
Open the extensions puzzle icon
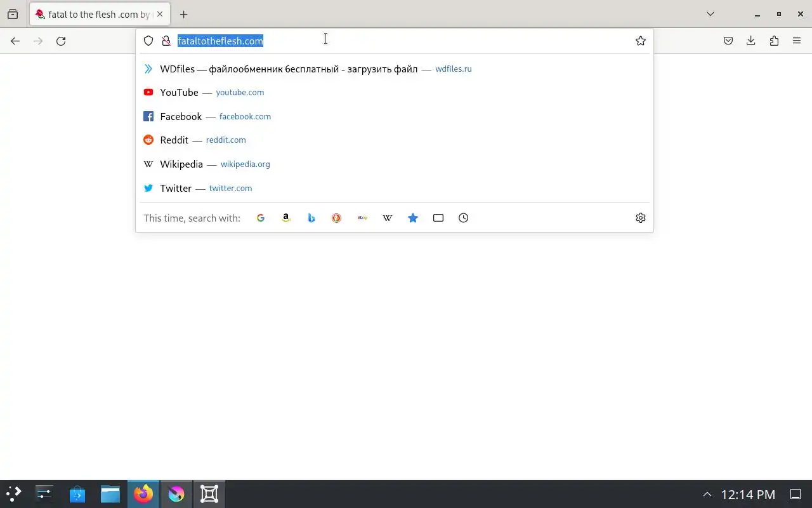774,41
